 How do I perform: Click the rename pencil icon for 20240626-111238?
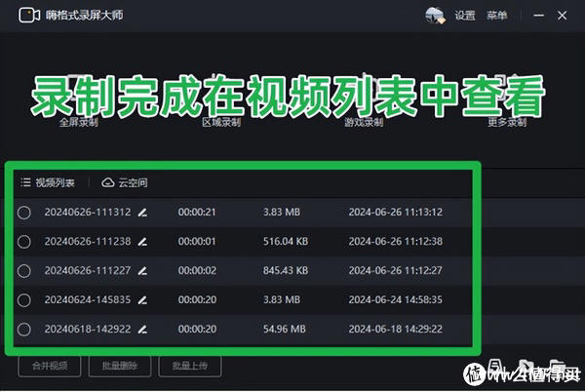coord(142,241)
